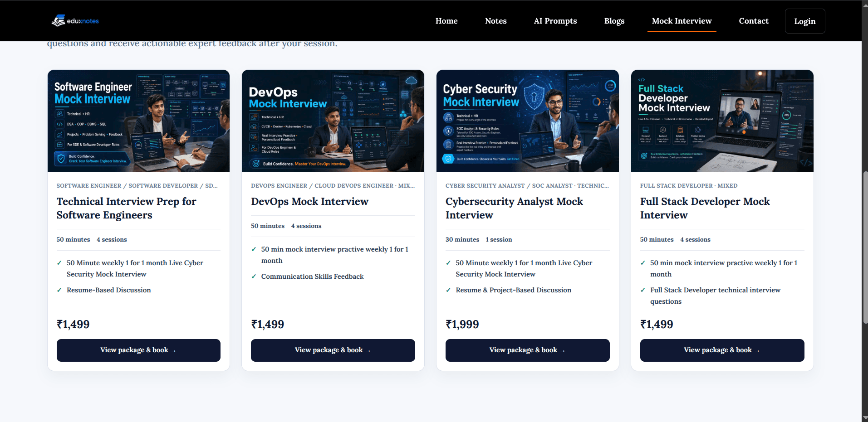Click the ₹1,499 price on DevOps card

click(x=268, y=324)
